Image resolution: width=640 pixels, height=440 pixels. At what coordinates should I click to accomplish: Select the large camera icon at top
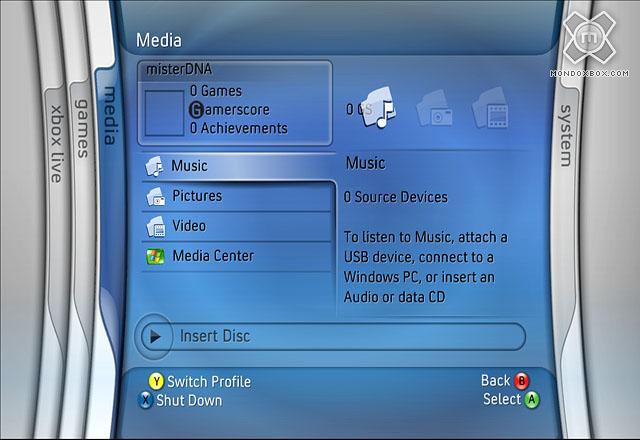click(x=436, y=111)
